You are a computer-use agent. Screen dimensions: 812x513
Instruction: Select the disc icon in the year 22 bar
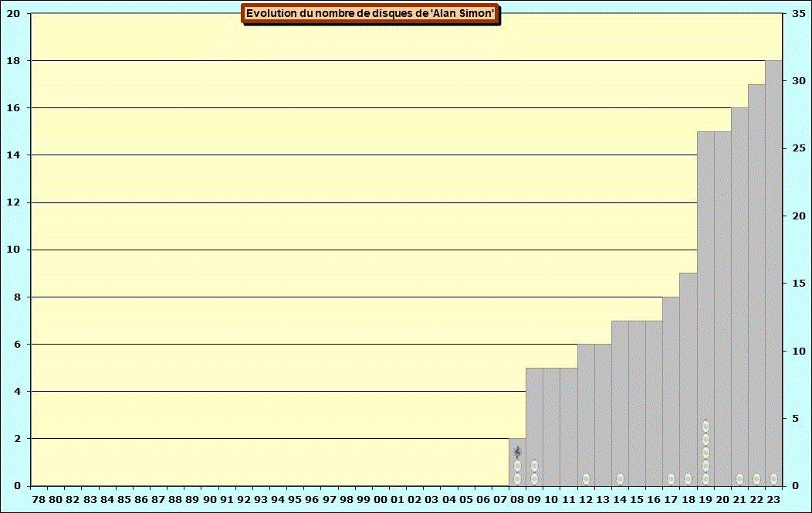point(756,479)
